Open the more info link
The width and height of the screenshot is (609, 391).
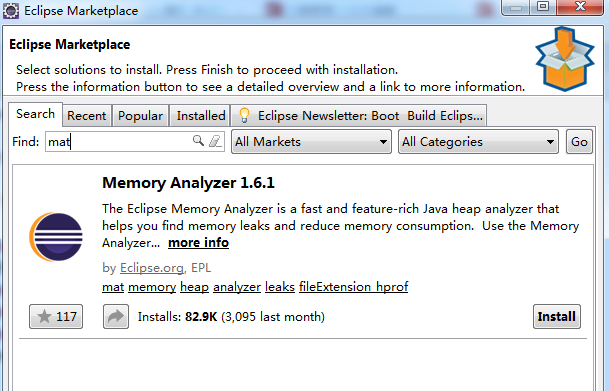tap(198, 243)
